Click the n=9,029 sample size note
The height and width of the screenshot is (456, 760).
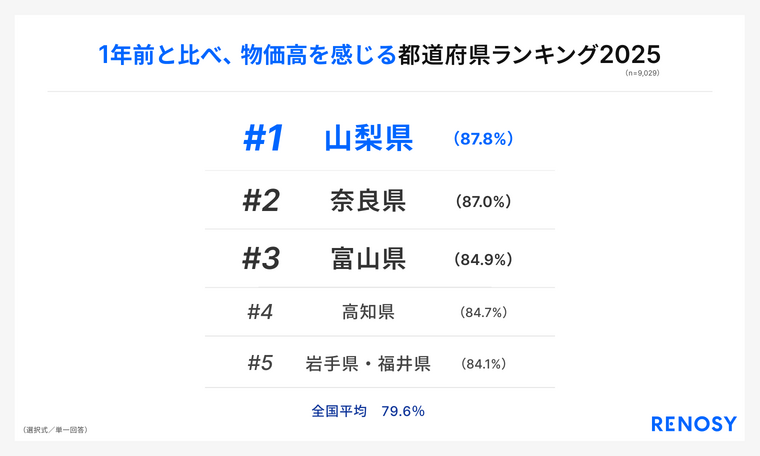pyautogui.click(x=642, y=73)
